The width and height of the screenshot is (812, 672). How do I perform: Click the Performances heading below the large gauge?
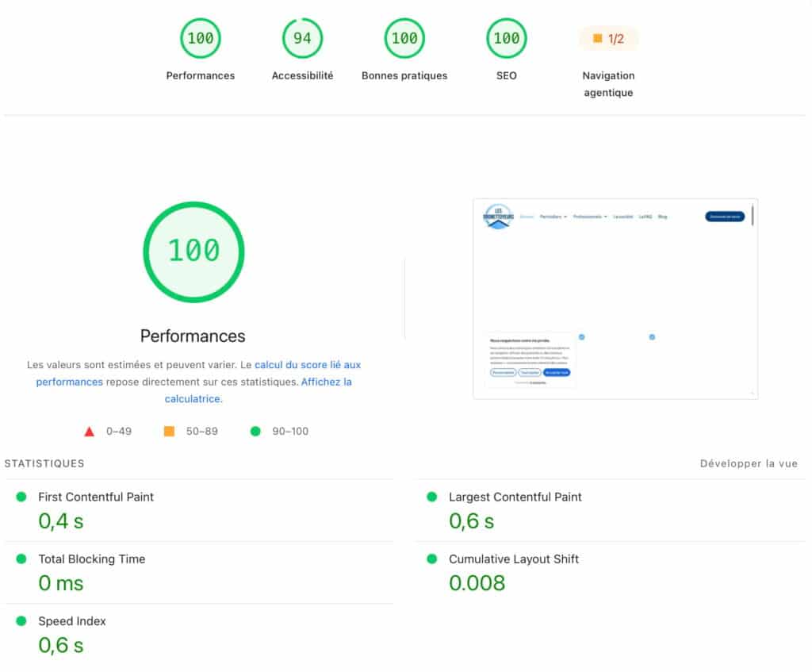[193, 336]
